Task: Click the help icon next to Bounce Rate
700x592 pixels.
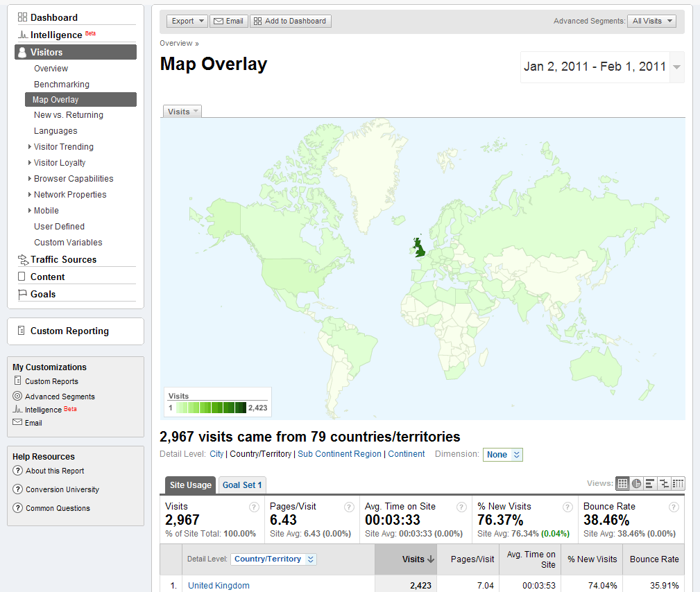Action: (673, 507)
